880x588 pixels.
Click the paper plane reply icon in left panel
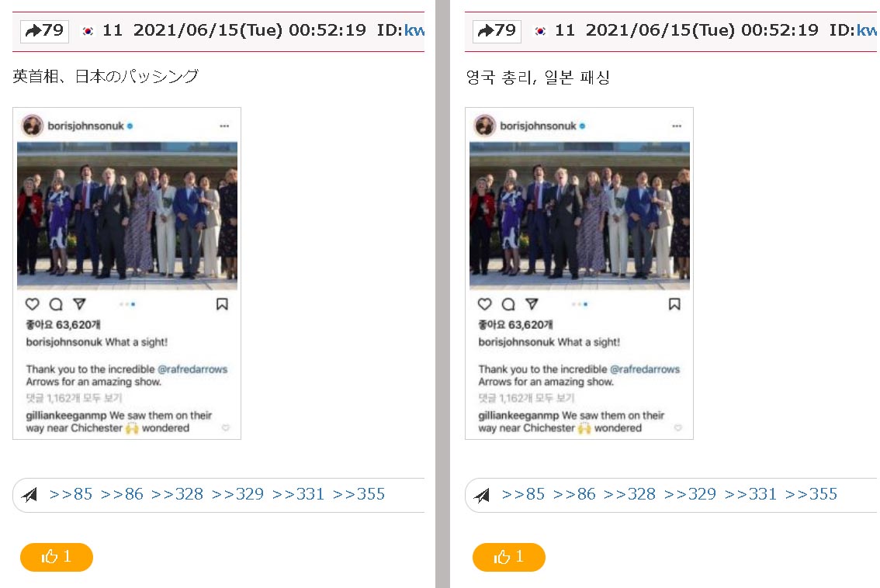tap(29, 495)
